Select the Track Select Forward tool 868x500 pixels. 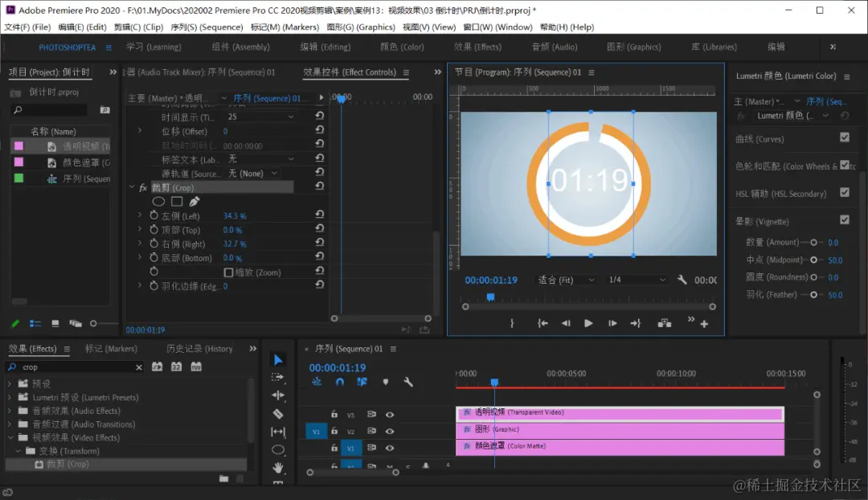(278, 377)
